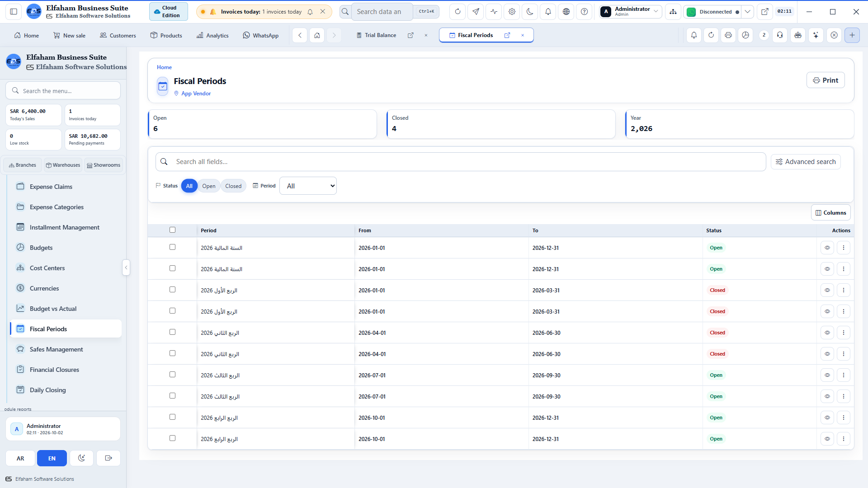Add a new tab with plus icon

coord(852,35)
